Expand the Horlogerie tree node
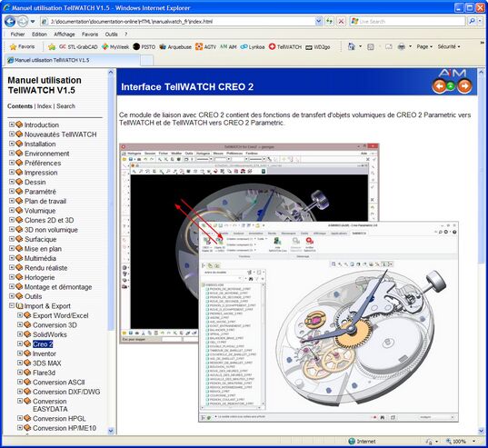 (x=12, y=277)
